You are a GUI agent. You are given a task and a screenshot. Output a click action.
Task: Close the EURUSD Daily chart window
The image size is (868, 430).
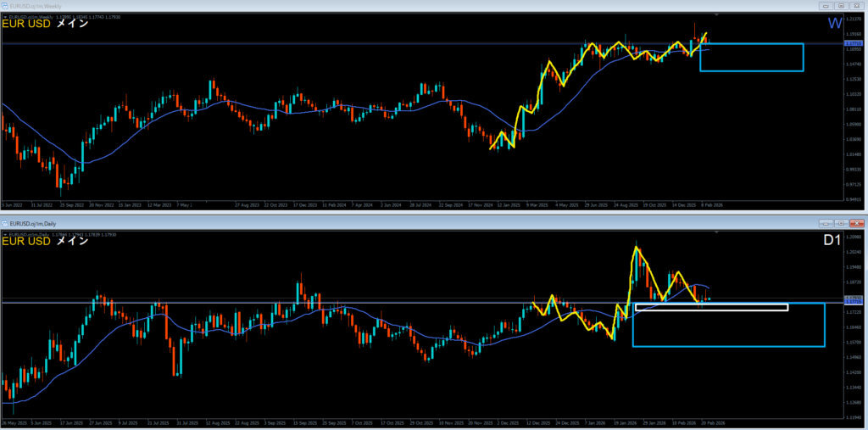859,222
